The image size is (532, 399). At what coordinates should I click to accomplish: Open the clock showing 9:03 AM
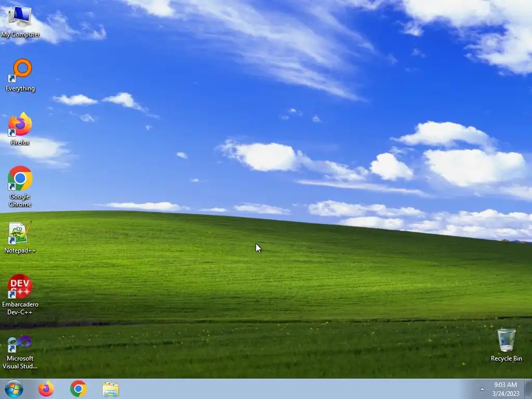506,389
